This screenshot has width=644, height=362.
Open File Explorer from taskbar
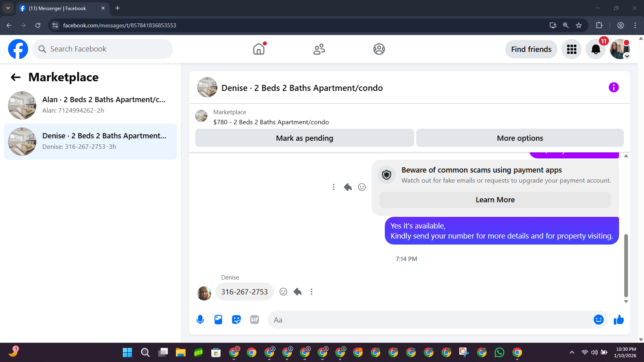[181, 353]
